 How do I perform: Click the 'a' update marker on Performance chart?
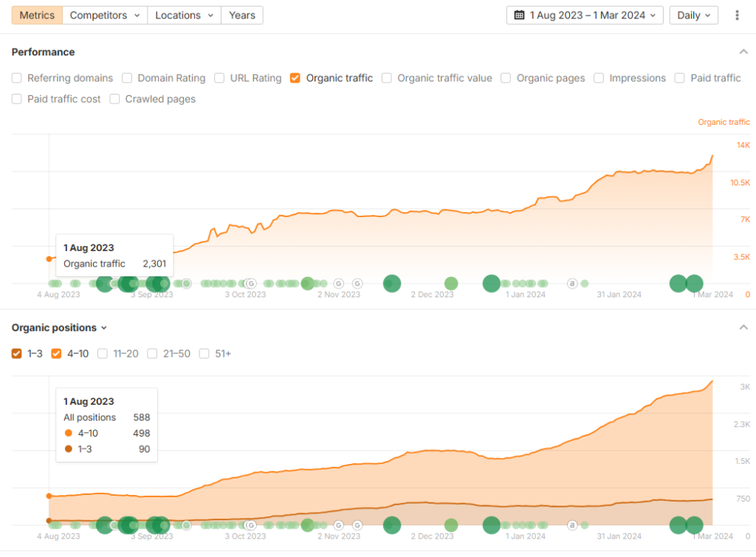point(571,283)
